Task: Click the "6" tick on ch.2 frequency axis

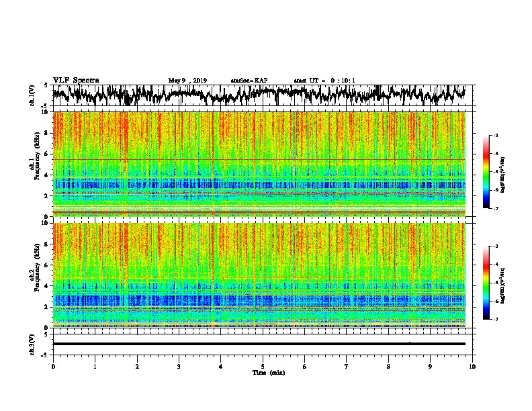Action: point(47,265)
